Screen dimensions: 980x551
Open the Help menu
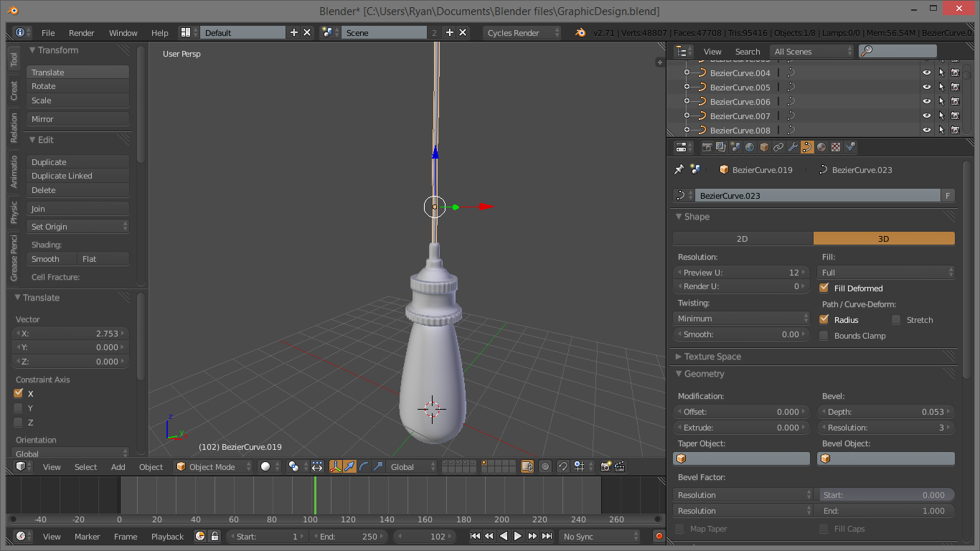point(160,33)
